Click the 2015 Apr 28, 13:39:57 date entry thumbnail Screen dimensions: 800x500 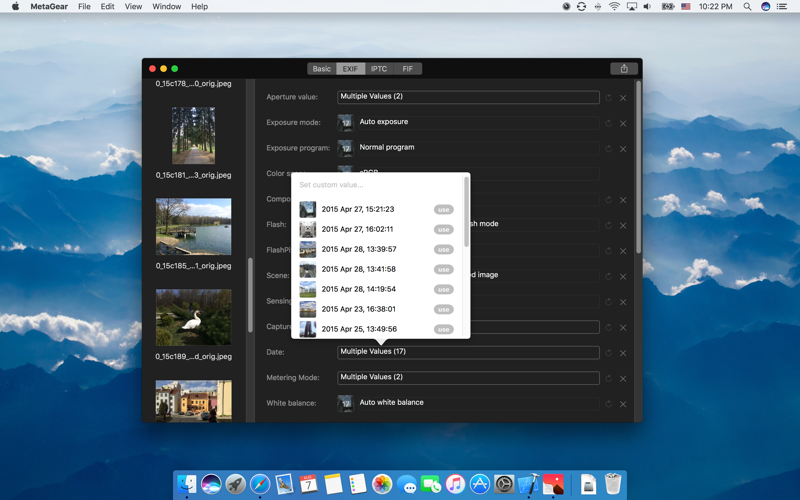[308, 249]
